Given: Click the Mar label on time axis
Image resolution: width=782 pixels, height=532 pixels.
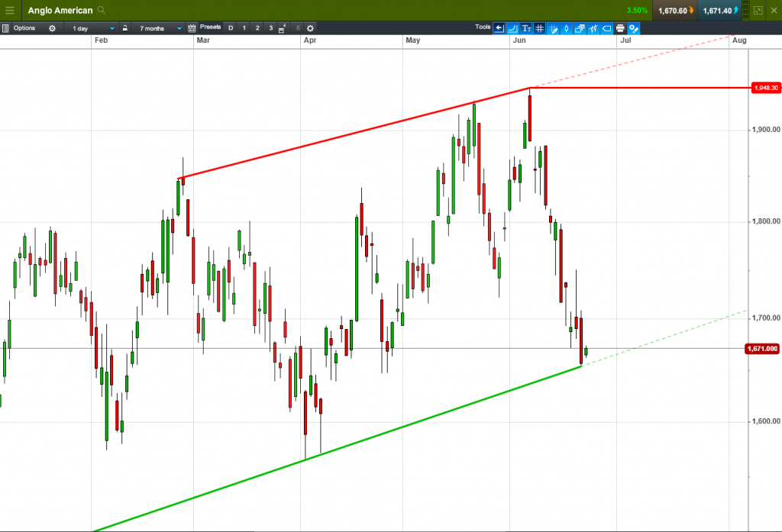Looking at the screenshot, I should click(x=203, y=40).
